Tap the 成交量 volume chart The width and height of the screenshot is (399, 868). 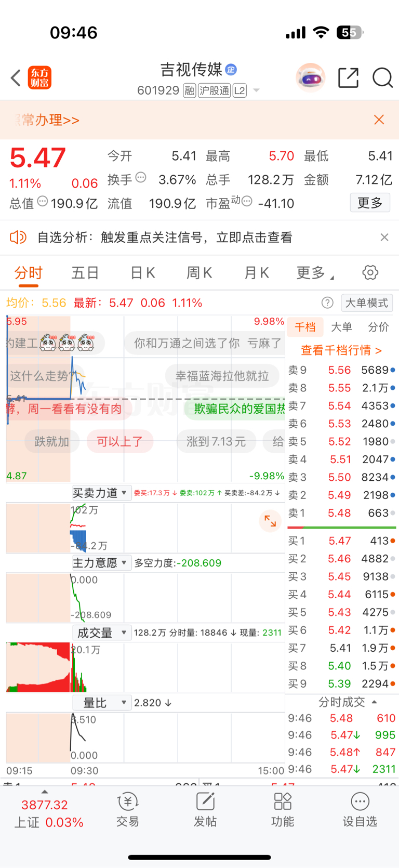tap(145, 667)
